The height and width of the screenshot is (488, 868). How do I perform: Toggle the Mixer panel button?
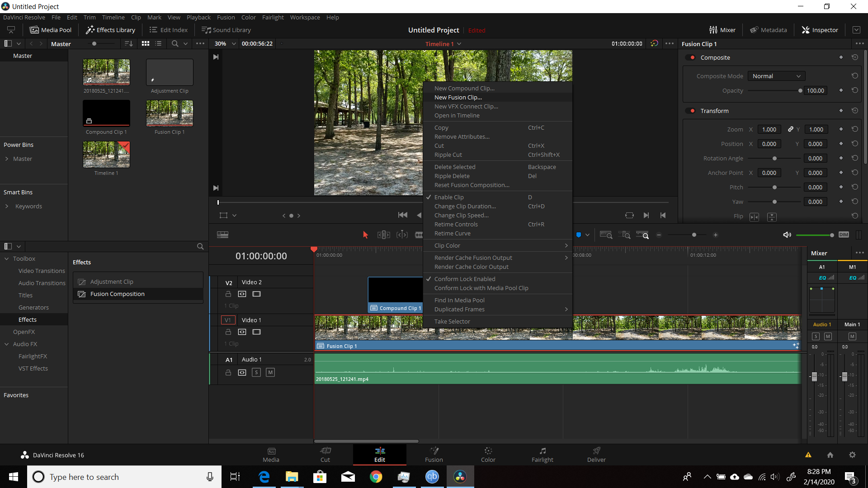(722, 30)
